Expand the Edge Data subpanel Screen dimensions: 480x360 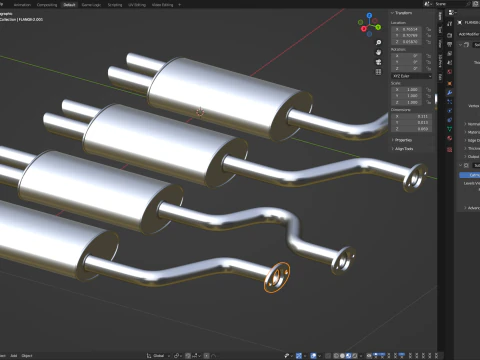[x=472, y=140]
